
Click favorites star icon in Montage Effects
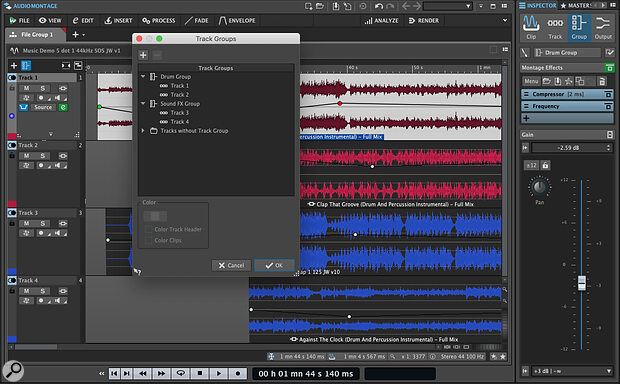pyautogui.click(x=569, y=81)
